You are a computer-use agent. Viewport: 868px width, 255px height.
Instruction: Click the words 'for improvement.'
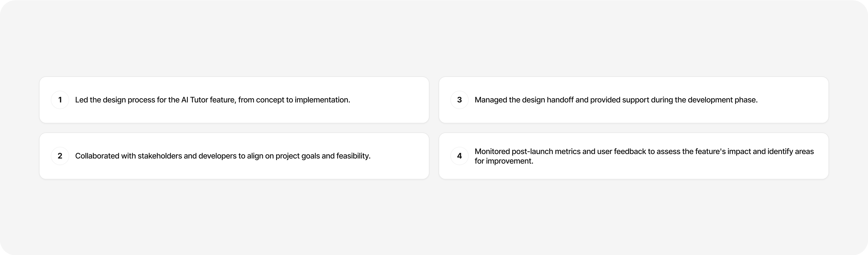pos(504,161)
